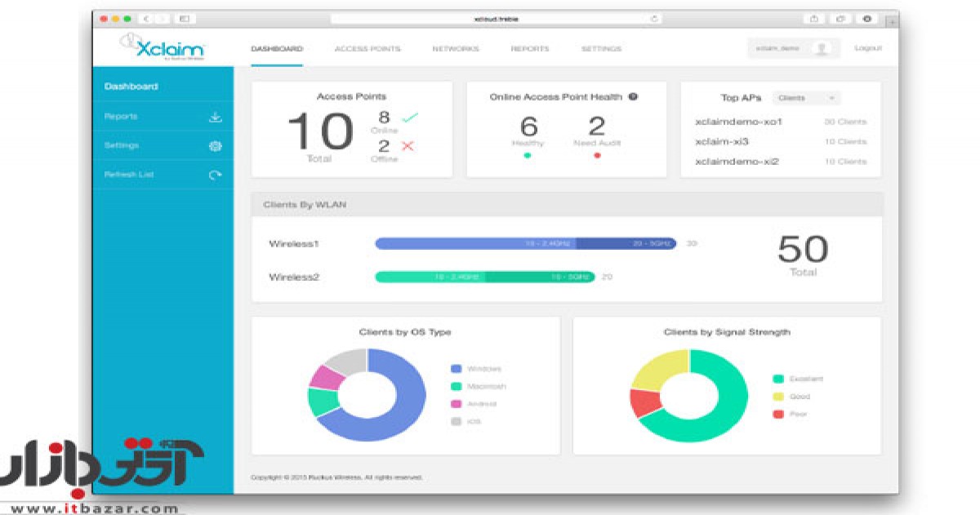
Task: Open the SETTINGS top tab
Action: click(x=601, y=49)
